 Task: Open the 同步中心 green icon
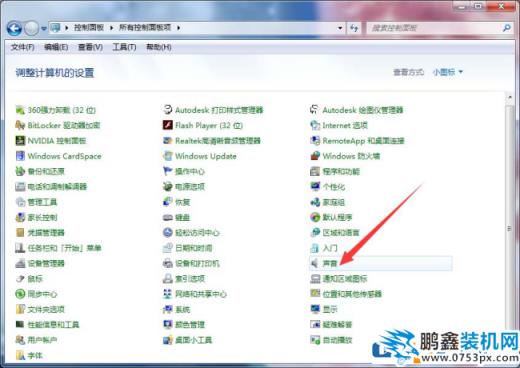pos(20,294)
